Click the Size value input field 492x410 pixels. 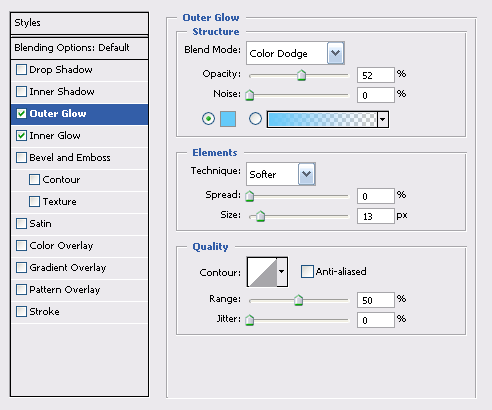[376, 216]
